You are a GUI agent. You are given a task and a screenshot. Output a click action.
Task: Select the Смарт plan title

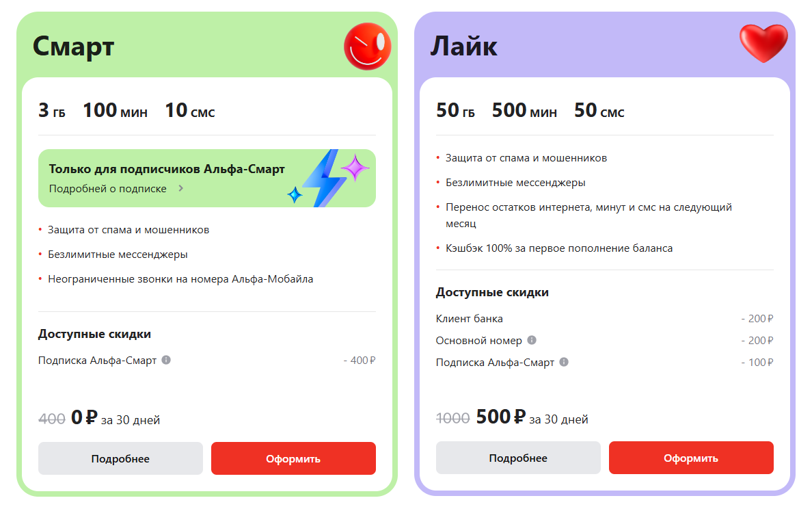click(73, 47)
